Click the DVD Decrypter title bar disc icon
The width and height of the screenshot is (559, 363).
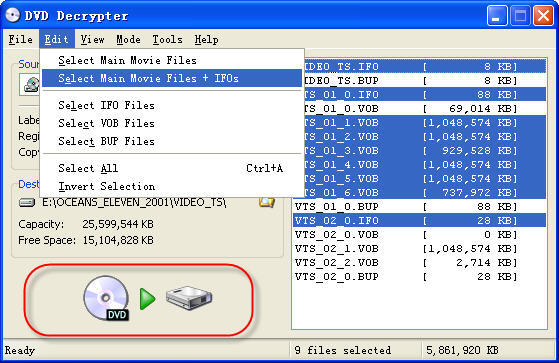(x=13, y=16)
